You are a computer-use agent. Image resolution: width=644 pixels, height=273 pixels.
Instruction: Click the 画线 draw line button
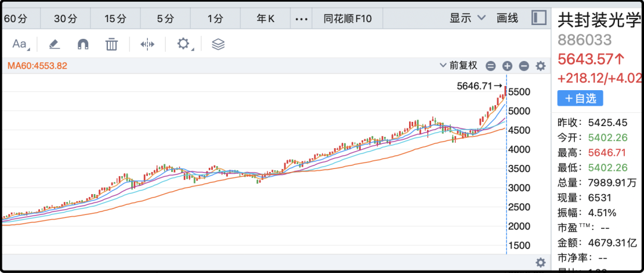coord(507,18)
